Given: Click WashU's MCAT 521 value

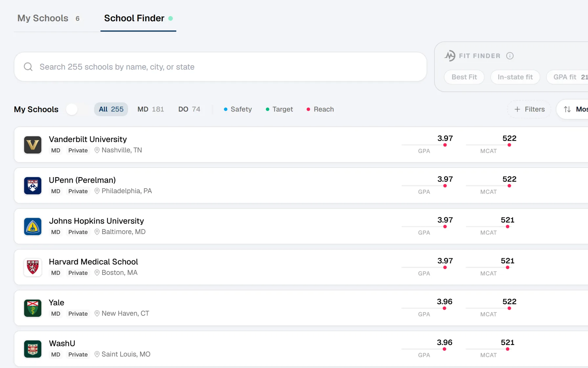Looking at the screenshot, I should pyautogui.click(x=507, y=342).
